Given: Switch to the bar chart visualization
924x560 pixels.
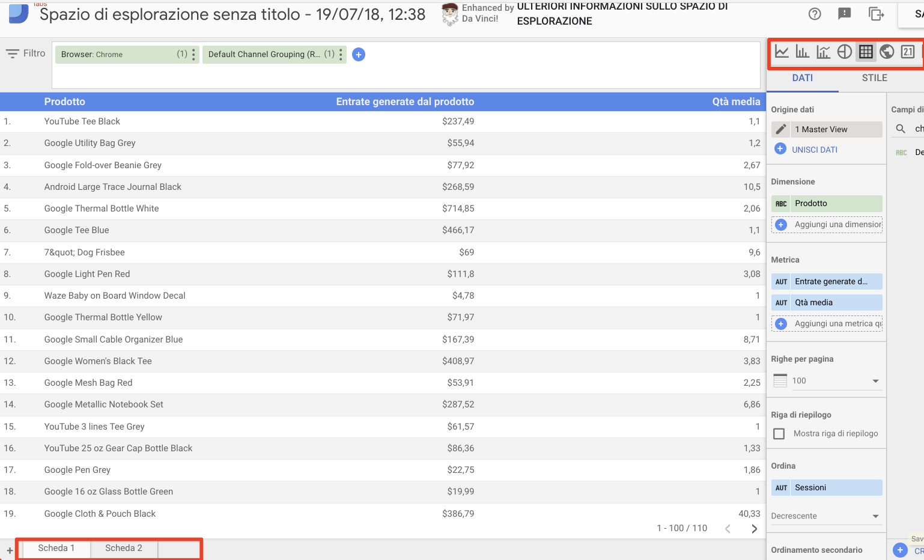Looking at the screenshot, I should click(x=803, y=52).
